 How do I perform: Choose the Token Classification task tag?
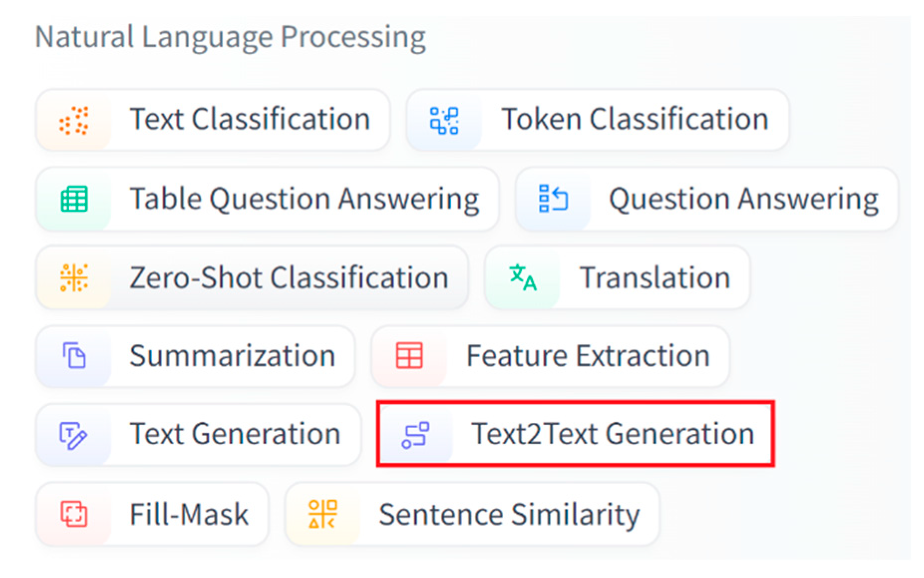point(634,120)
